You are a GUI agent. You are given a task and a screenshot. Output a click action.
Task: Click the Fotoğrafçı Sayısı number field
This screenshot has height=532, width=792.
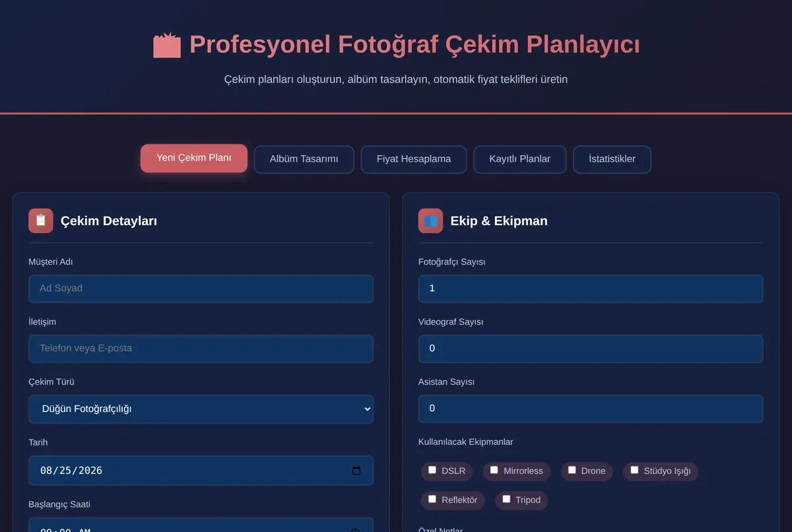591,288
